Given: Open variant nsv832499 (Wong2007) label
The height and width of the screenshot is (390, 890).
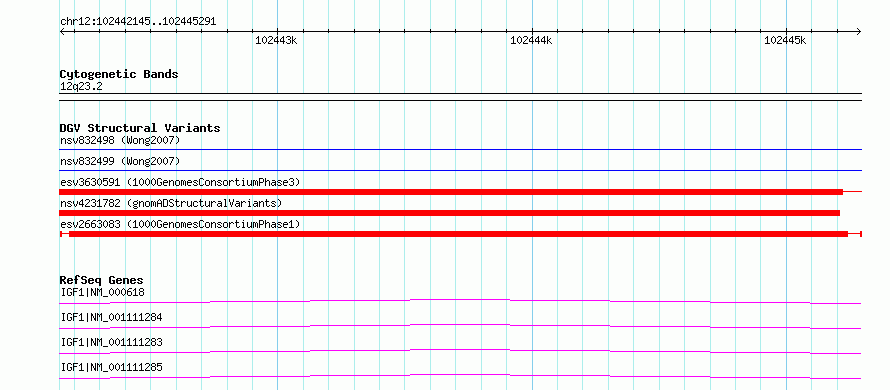Looking at the screenshot, I should click(x=120, y=161).
